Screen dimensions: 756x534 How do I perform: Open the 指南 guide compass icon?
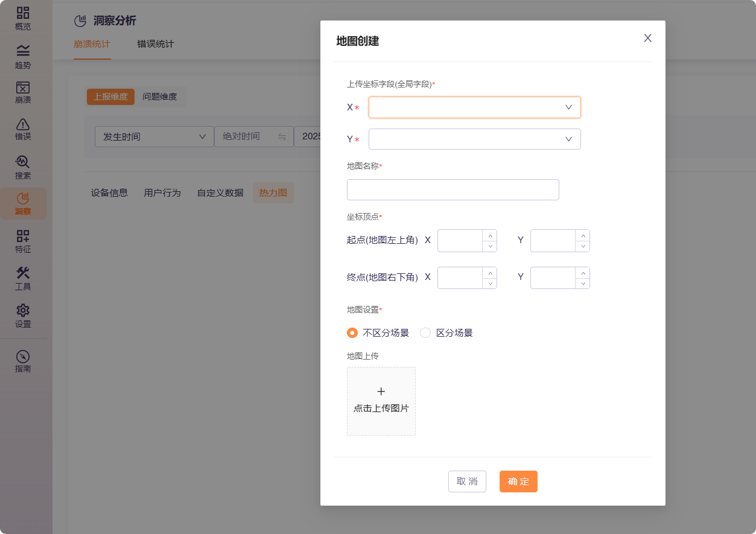point(23,357)
